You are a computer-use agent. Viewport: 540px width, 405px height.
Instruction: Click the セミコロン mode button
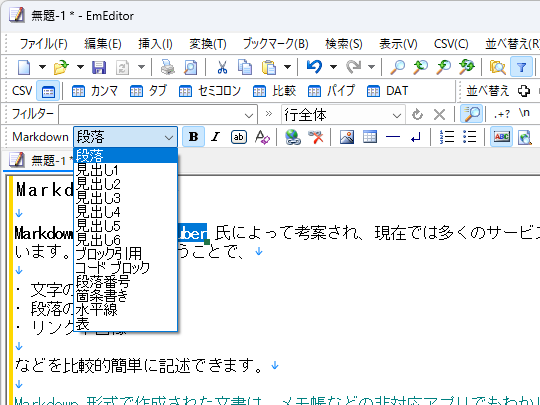point(209,91)
